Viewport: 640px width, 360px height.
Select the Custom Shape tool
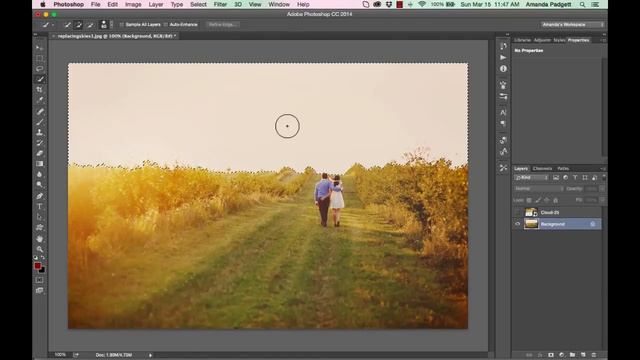[40, 227]
